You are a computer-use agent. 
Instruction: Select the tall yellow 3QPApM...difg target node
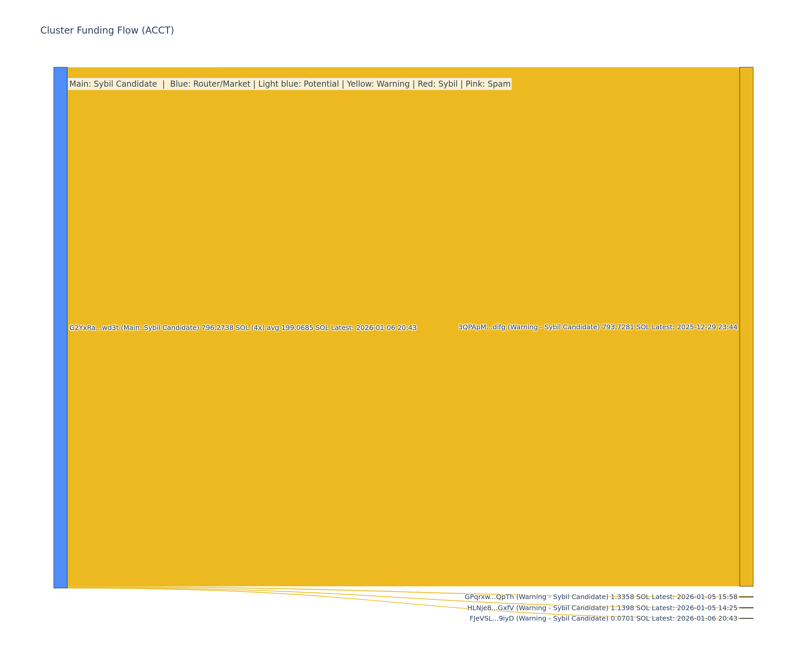pos(746,327)
